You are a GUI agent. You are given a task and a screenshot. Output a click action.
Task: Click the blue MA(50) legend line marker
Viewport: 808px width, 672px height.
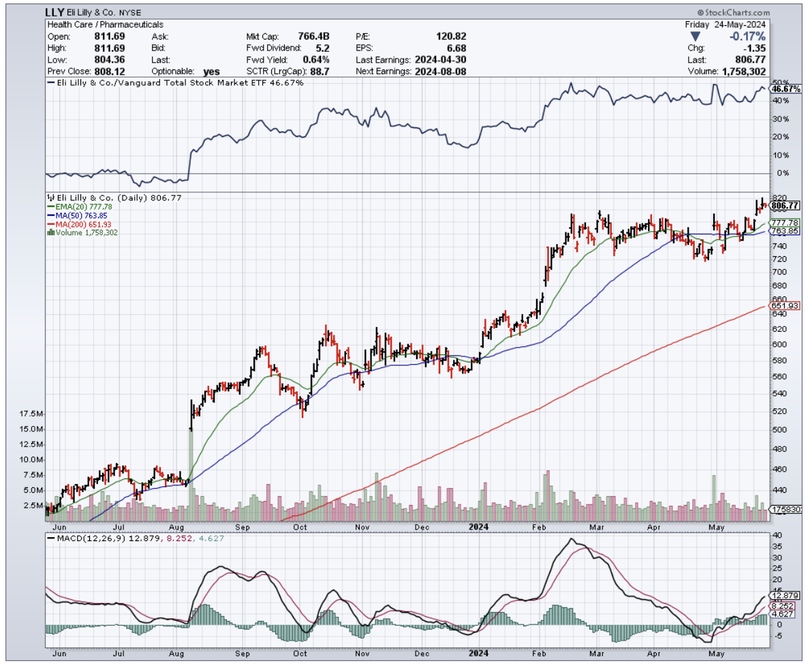(49, 215)
